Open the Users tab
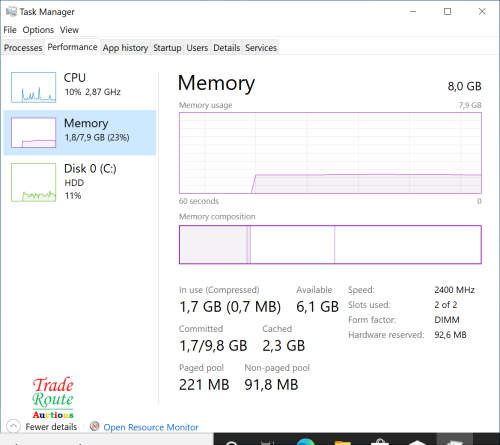This screenshot has width=500, height=445. pyautogui.click(x=197, y=48)
